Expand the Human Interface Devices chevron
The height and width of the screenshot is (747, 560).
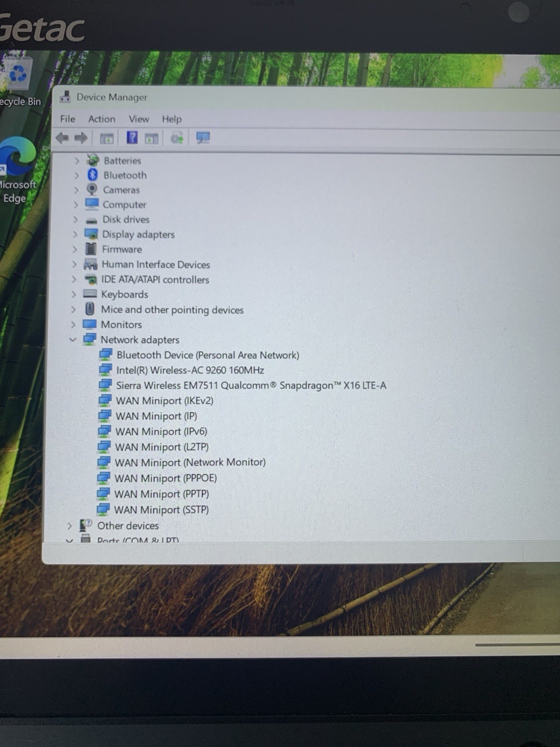coord(74,264)
